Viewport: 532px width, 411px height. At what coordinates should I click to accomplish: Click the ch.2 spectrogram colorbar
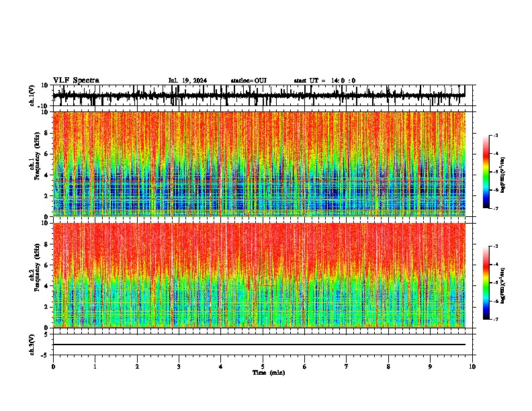[x=486, y=283]
